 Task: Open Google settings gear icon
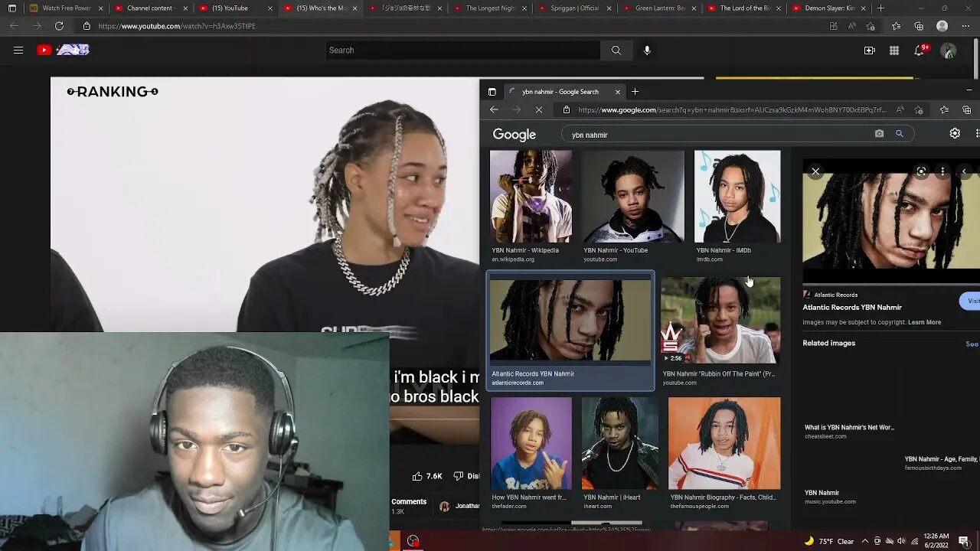point(955,134)
